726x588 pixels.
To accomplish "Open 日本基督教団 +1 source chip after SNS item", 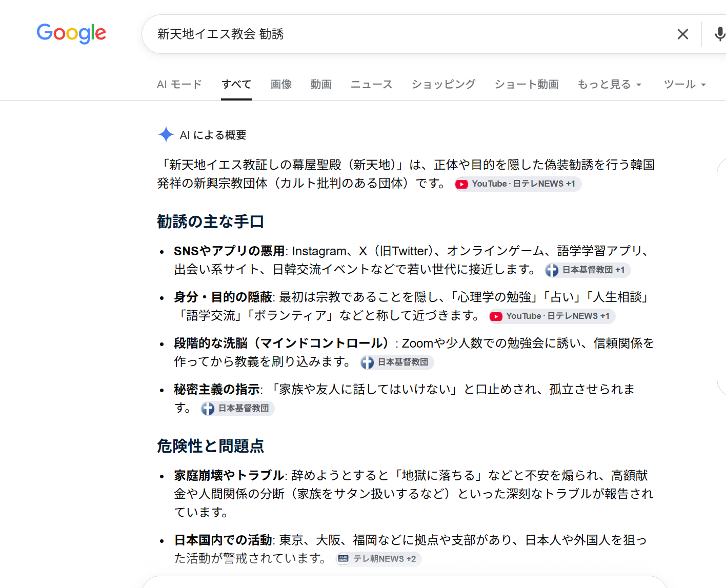I will point(588,270).
